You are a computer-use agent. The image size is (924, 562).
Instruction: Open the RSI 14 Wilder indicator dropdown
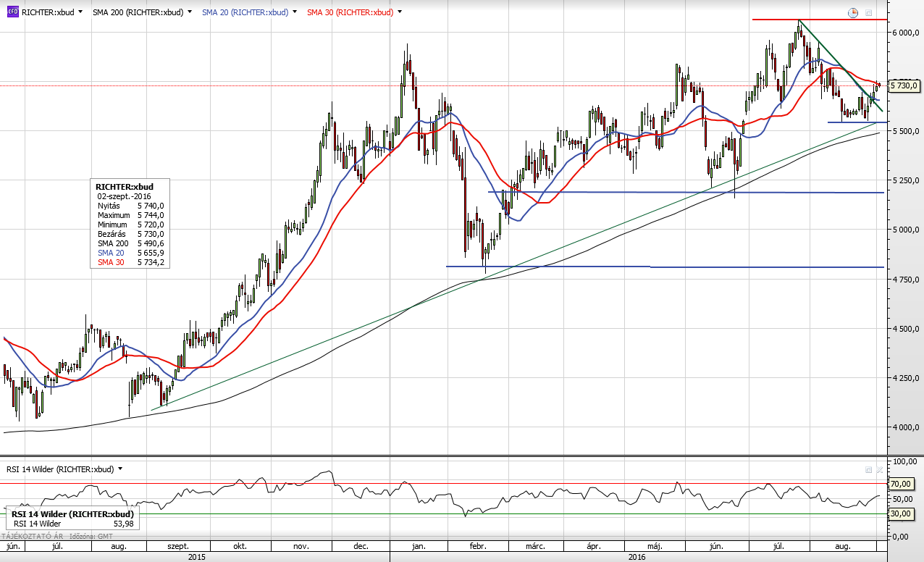pos(120,469)
